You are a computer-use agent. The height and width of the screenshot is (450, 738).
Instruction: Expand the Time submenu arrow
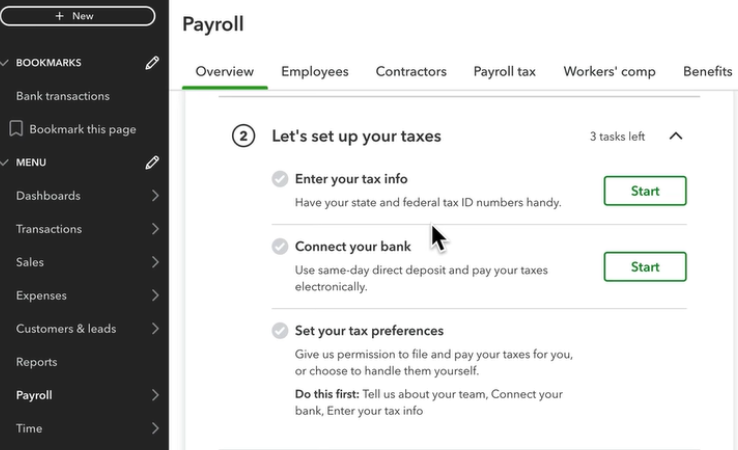point(155,428)
